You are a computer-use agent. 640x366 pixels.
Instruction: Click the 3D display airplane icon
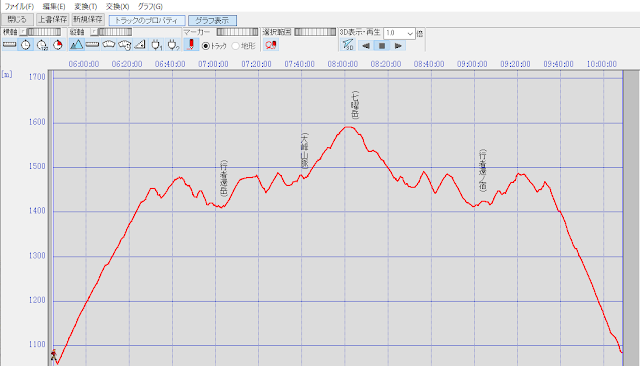pos(348,45)
